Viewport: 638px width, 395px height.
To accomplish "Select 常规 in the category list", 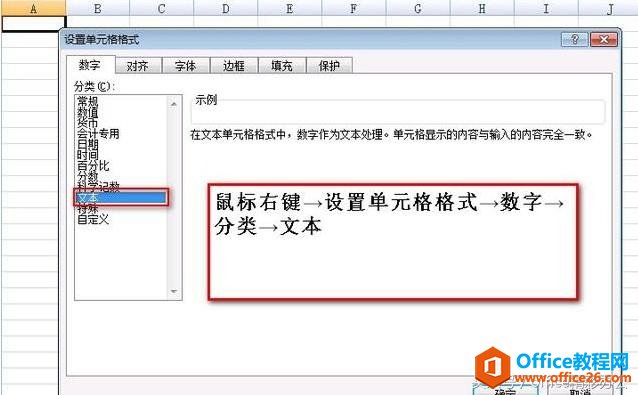I will click(88, 101).
